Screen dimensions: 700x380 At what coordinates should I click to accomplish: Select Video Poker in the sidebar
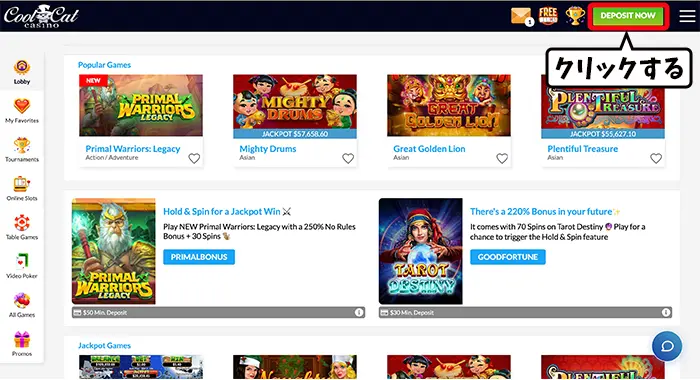(22, 266)
